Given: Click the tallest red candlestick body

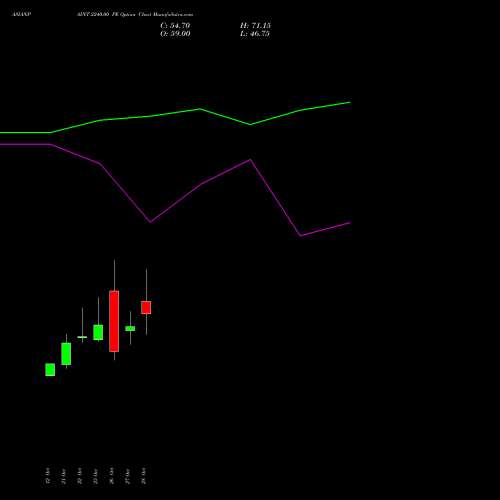Looking at the screenshot, I should tap(114, 321).
